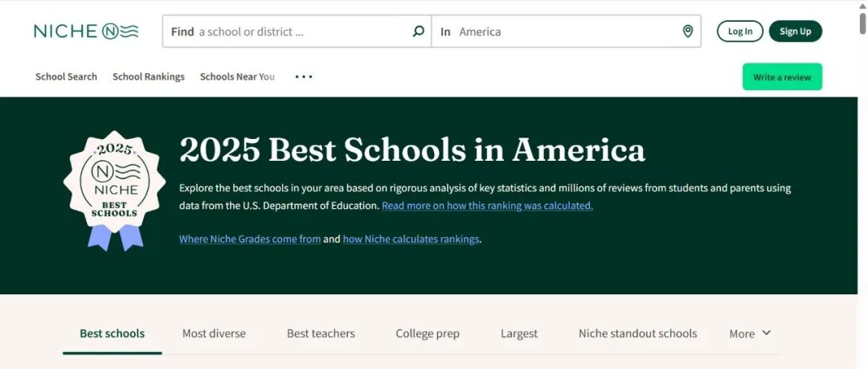Click the 2025 Niche Best Schools badge
Viewport: 868px width, 369px height.
(115, 191)
